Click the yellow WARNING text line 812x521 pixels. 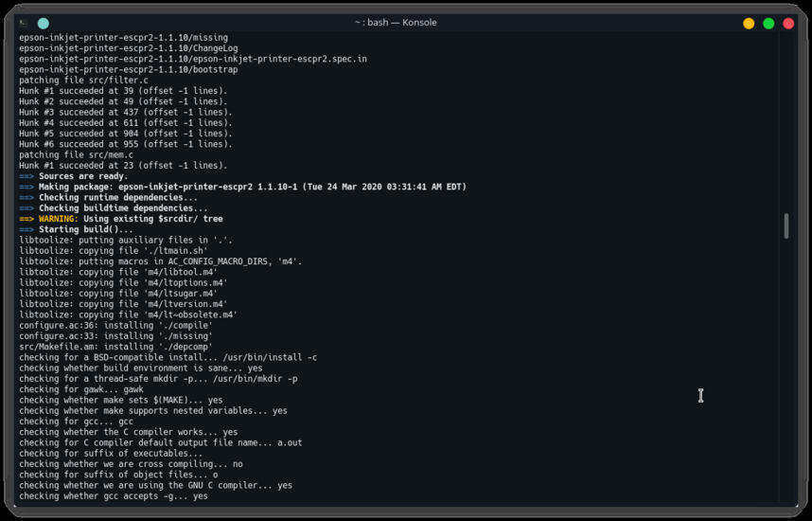(x=121, y=219)
